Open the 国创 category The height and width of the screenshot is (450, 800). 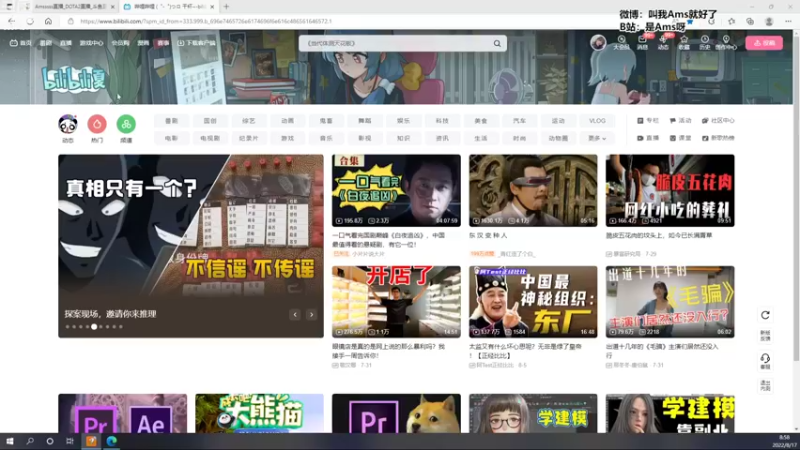pyautogui.click(x=210, y=121)
